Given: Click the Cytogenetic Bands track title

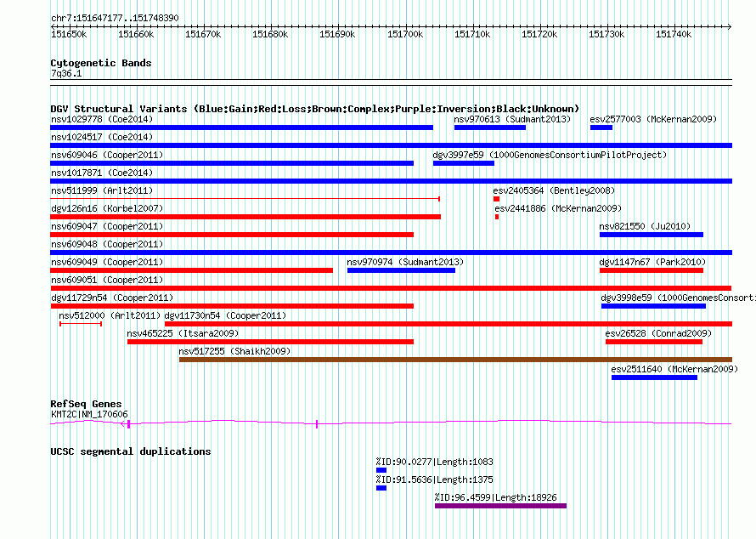Looking at the screenshot, I should [x=101, y=63].
